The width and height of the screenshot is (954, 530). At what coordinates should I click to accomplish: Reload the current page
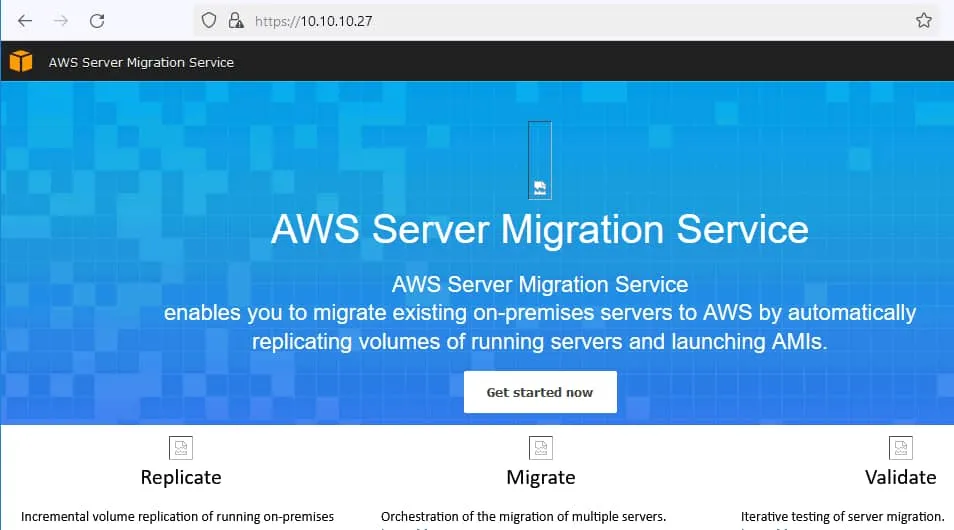pyautogui.click(x=97, y=20)
